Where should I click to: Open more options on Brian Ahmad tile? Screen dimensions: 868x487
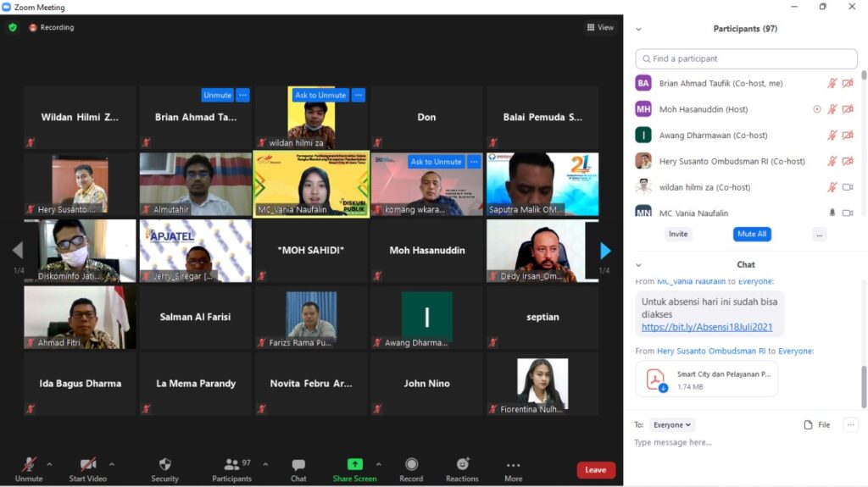tap(242, 95)
